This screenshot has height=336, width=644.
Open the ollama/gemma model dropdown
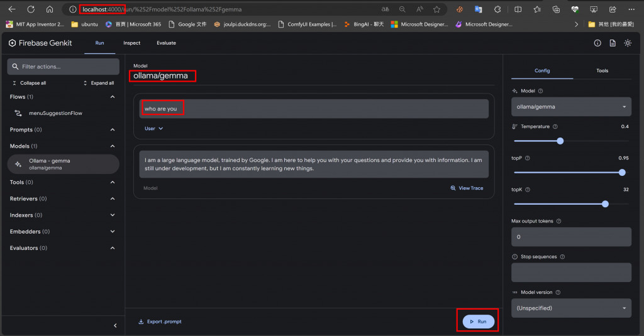pos(571,107)
